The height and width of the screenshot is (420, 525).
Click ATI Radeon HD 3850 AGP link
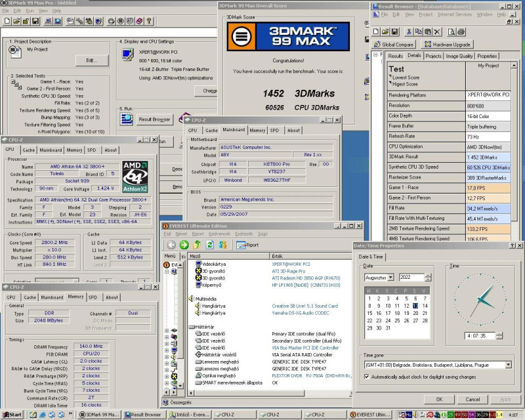point(306,278)
